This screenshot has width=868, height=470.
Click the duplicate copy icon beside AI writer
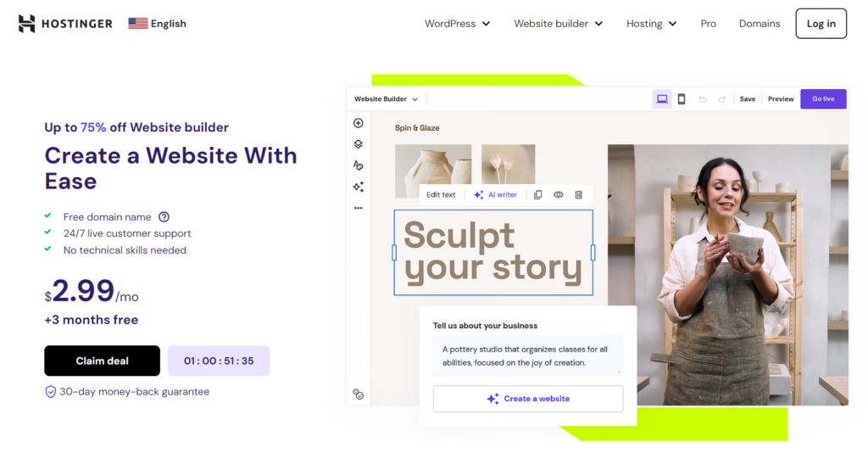(537, 194)
